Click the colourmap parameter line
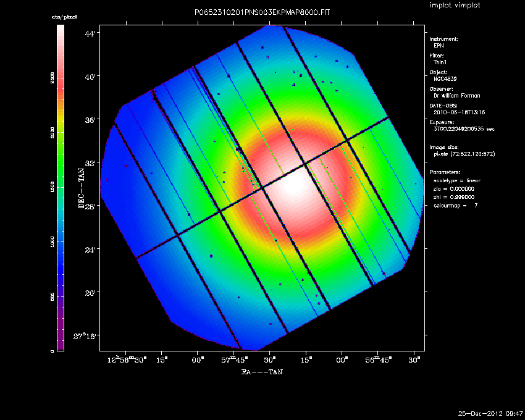 click(455, 204)
